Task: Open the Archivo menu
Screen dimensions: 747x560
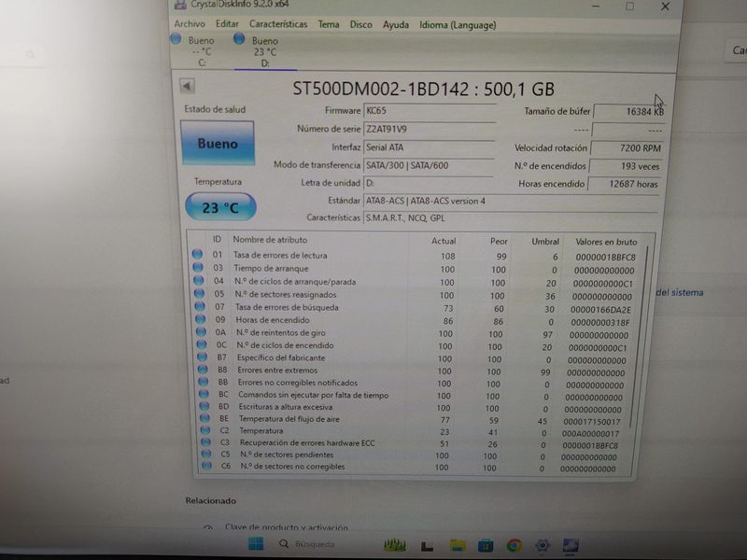Action: (x=190, y=24)
